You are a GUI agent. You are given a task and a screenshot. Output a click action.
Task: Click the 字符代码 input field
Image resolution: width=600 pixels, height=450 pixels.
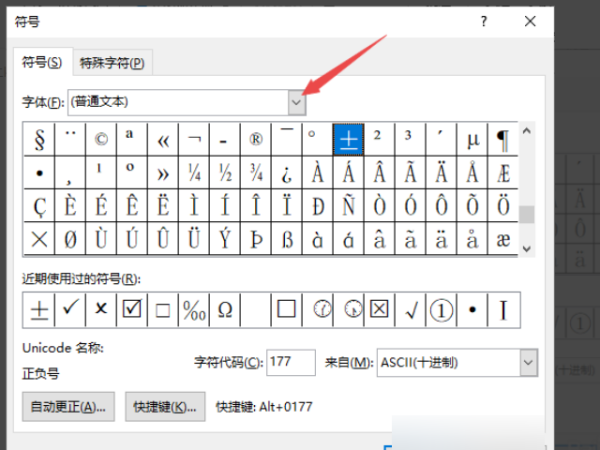tap(291, 362)
